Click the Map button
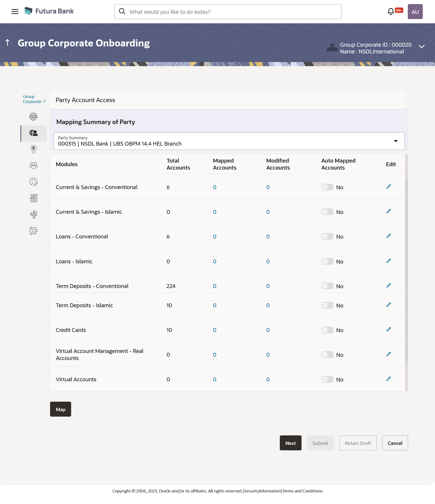 coord(60,409)
